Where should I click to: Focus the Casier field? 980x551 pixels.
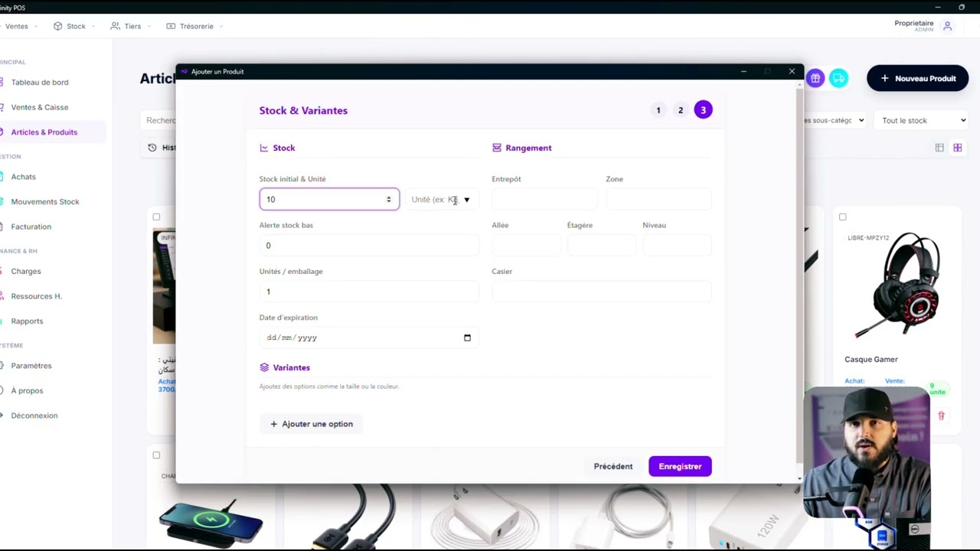click(x=602, y=292)
